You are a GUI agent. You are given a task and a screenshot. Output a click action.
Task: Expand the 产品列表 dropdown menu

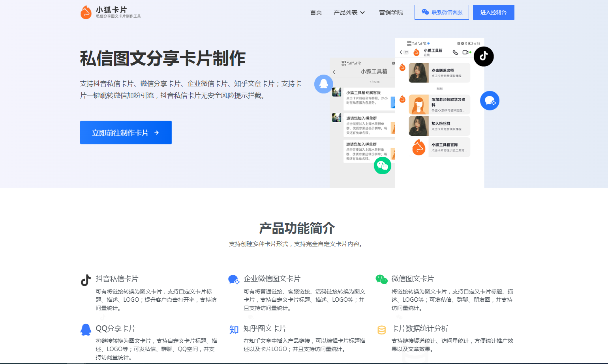pos(349,12)
